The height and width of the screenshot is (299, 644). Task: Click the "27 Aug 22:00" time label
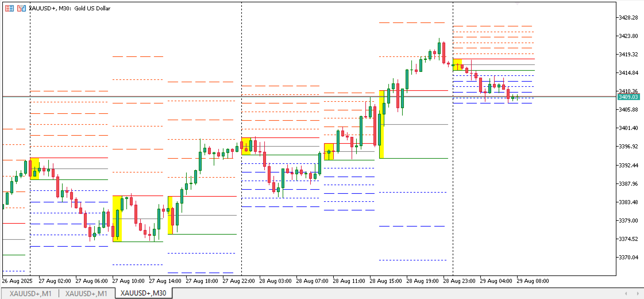(x=238, y=281)
